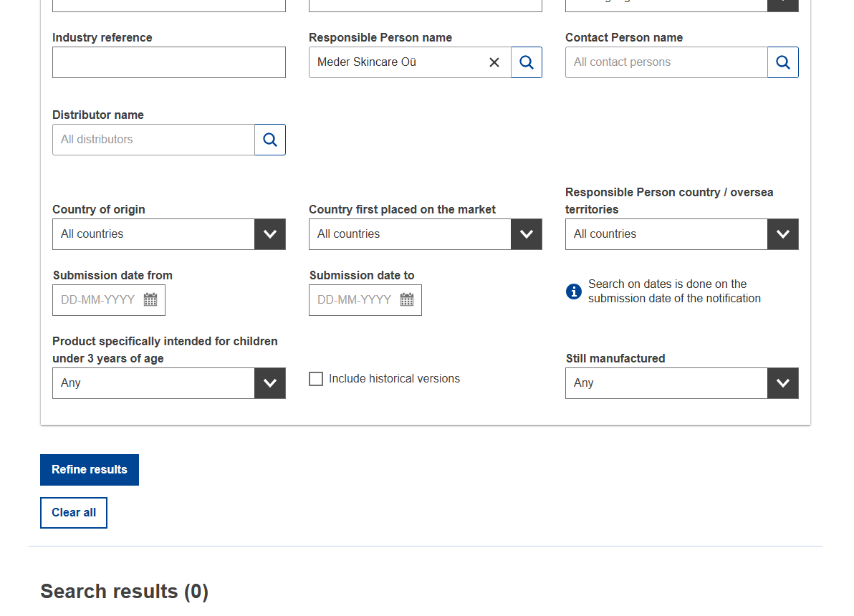The height and width of the screenshot is (616, 854).
Task: Click the blue info icon about dates
Action: pyautogui.click(x=574, y=292)
